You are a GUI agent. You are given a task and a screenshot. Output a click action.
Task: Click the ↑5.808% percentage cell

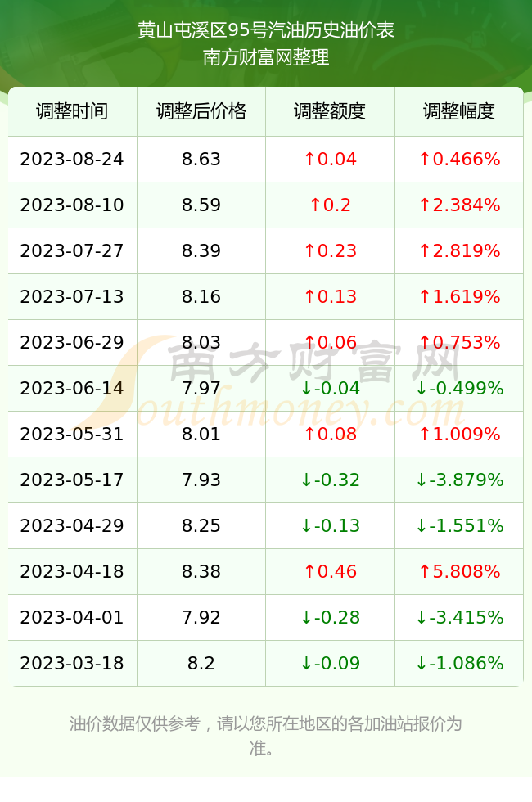[459, 571]
